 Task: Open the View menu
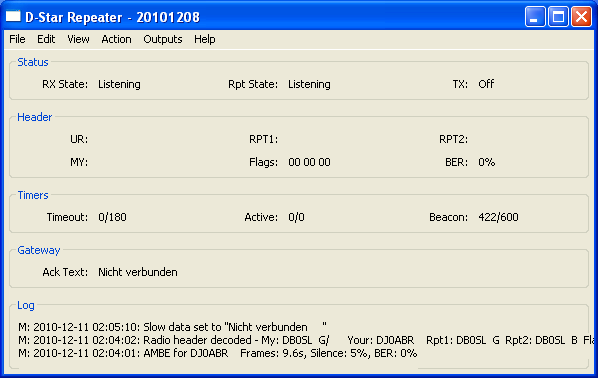coord(78,39)
